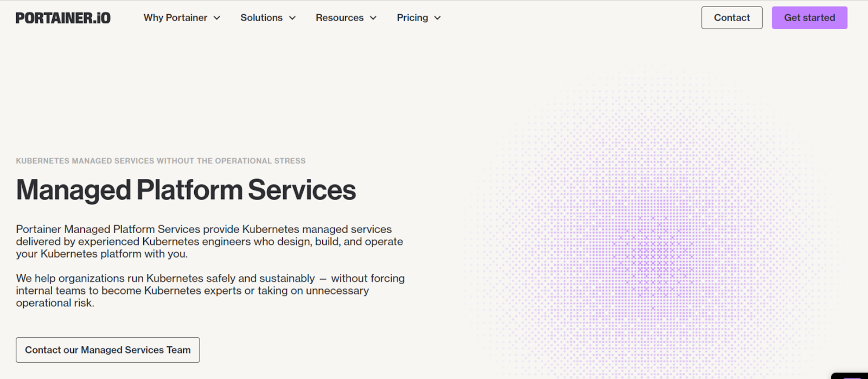
Task: Click the Portainer.io logo
Action: click(x=63, y=18)
